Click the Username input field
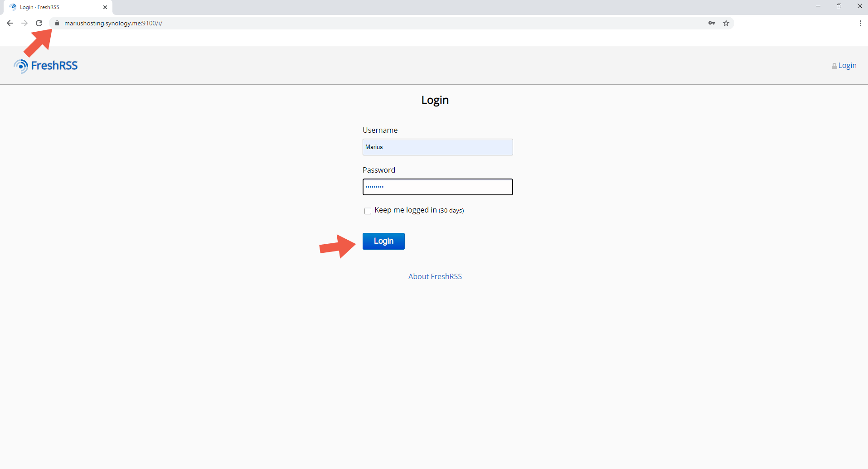 437,147
